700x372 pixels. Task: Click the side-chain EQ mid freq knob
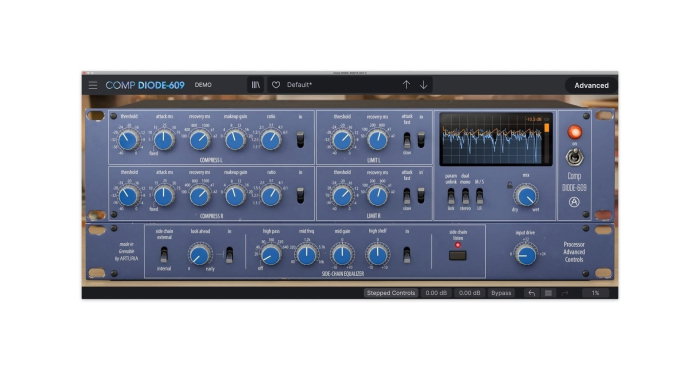[x=307, y=255]
